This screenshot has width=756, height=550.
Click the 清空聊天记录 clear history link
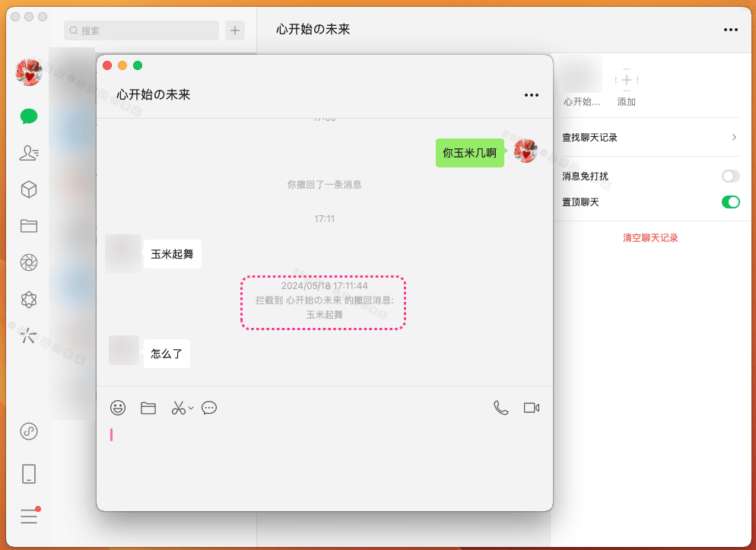tap(650, 237)
